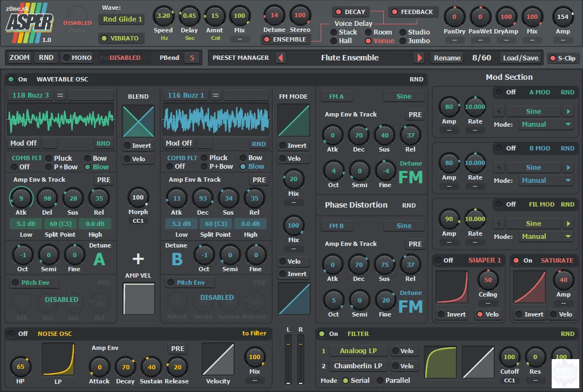This screenshot has width=583, height=392.
Task: Open the A MOD Mode Manual dropdown
Action: tap(546, 125)
